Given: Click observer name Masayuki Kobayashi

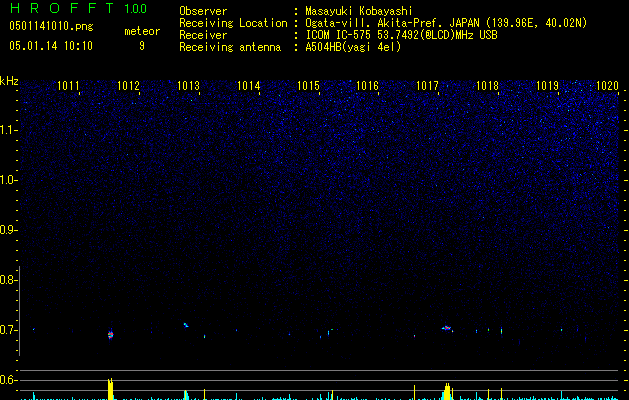Looking at the screenshot, I should (x=359, y=11).
